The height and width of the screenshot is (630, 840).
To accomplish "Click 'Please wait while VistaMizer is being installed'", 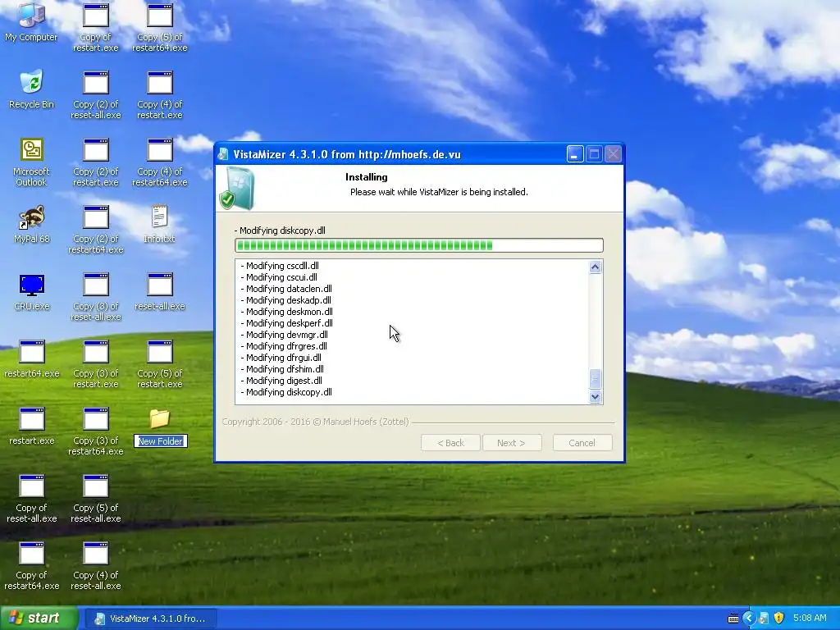I will pyautogui.click(x=439, y=192).
